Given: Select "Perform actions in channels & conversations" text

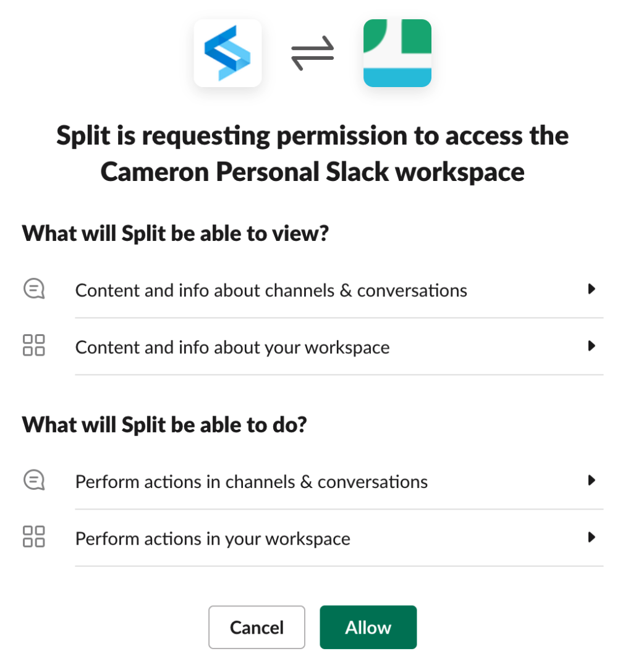Looking at the screenshot, I should pos(252,482).
